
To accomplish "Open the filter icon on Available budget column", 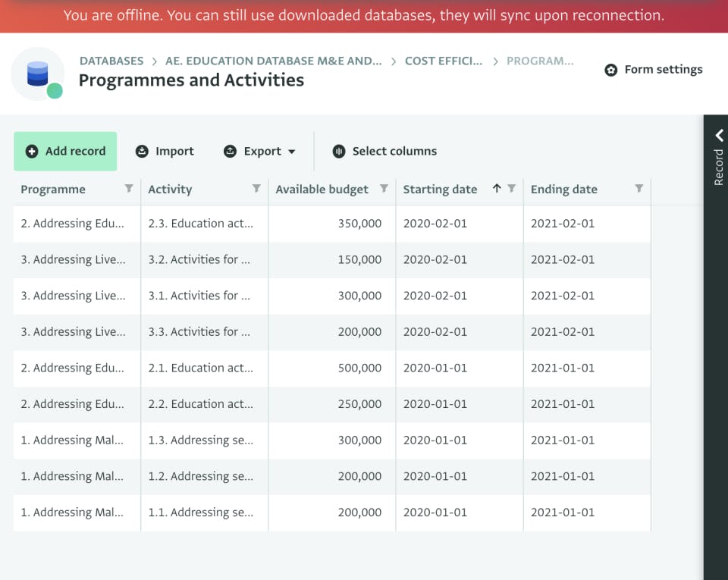I will point(384,189).
